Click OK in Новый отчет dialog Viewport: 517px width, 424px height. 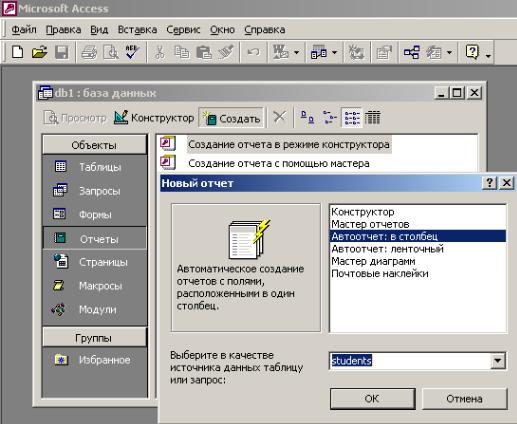pyautogui.click(x=372, y=399)
